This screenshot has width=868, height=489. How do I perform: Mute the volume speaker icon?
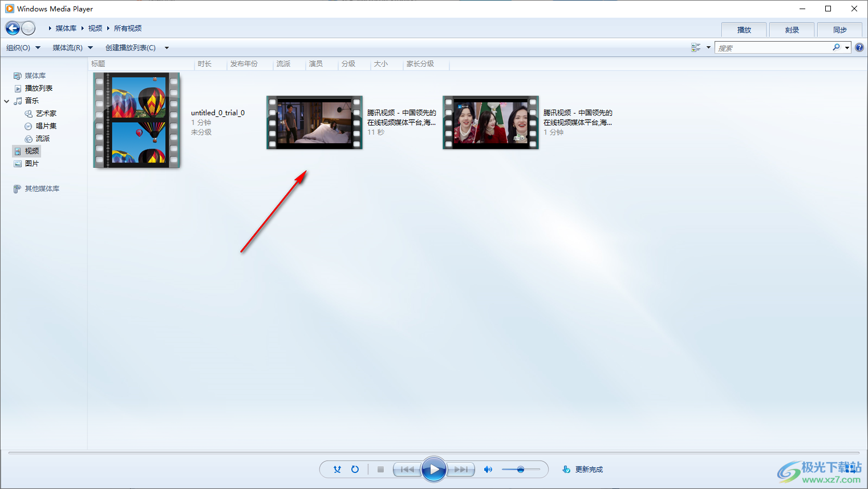(488, 470)
